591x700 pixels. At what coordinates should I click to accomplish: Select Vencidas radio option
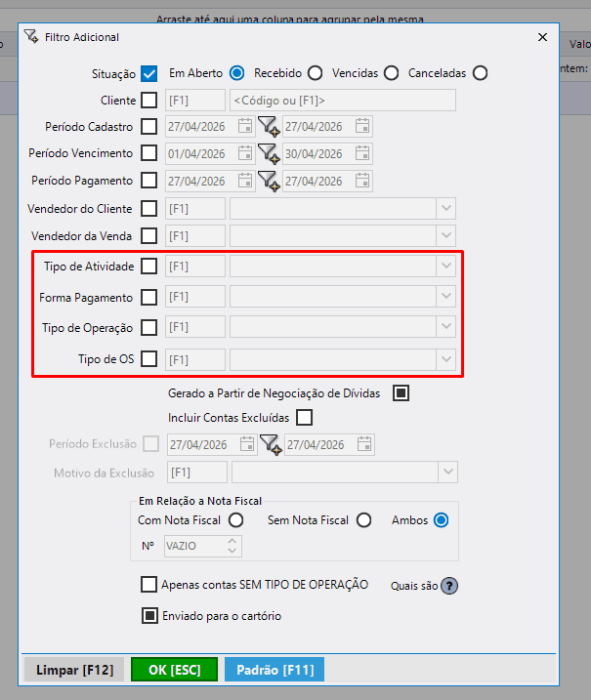[392, 73]
